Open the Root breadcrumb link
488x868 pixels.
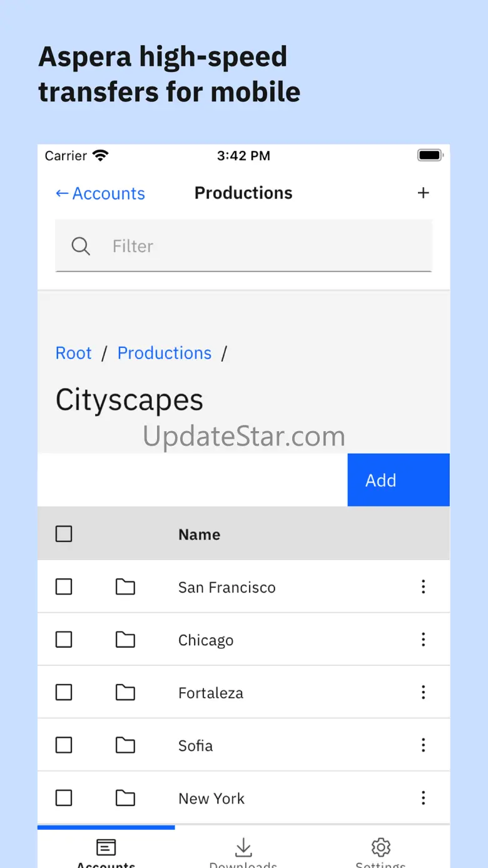[74, 353]
